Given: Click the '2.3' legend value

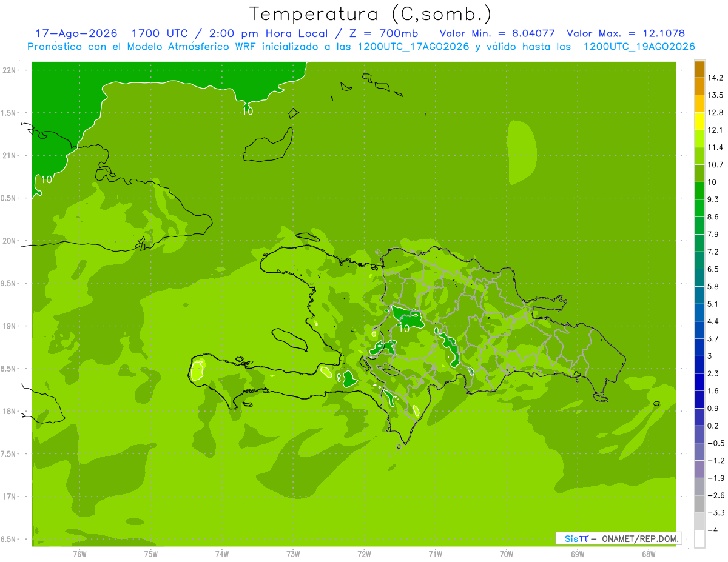Looking at the screenshot, I should point(713,373).
